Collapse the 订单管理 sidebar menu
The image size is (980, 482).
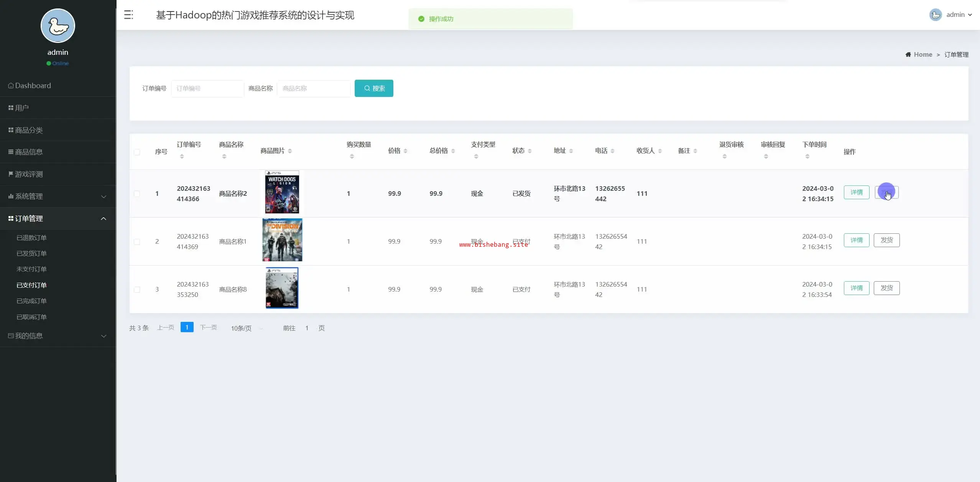point(58,219)
